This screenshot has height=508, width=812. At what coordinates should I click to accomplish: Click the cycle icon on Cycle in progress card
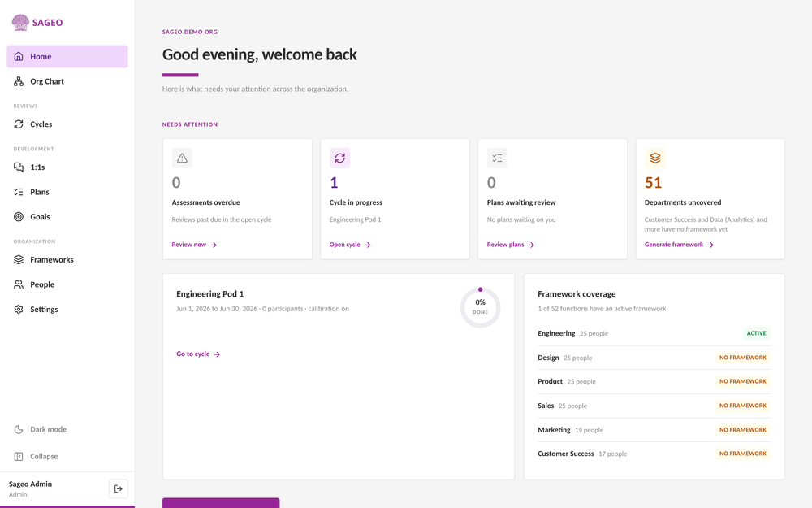tap(339, 158)
